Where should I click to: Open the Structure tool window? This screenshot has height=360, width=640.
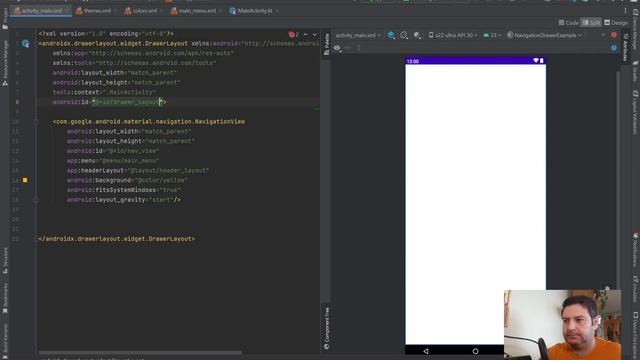(5, 260)
